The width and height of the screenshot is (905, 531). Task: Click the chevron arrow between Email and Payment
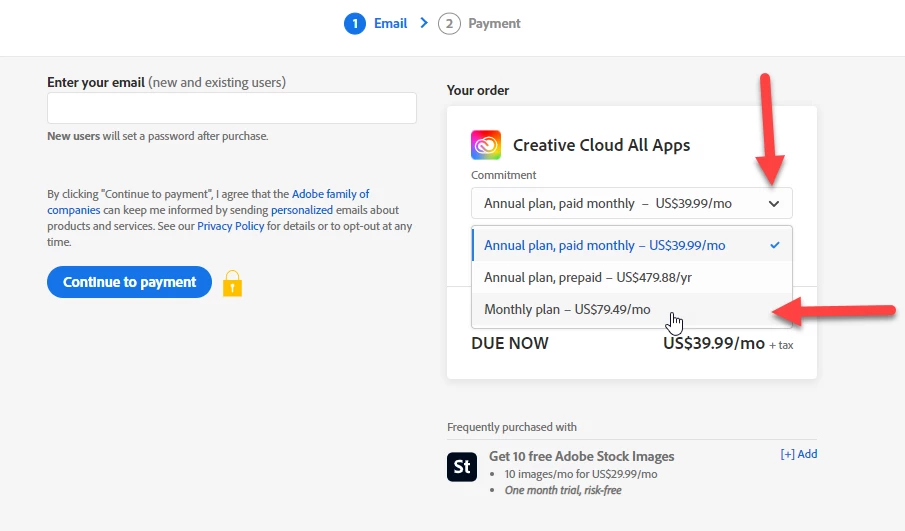pyautogui.click(x=424, y=23)
